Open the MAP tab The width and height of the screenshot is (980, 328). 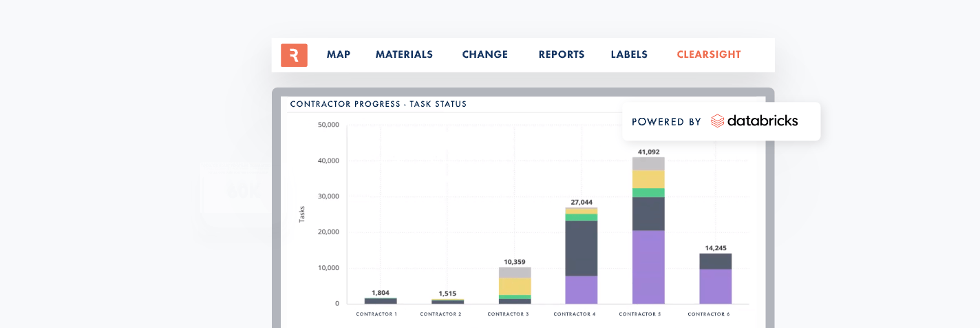pos(339,55)
